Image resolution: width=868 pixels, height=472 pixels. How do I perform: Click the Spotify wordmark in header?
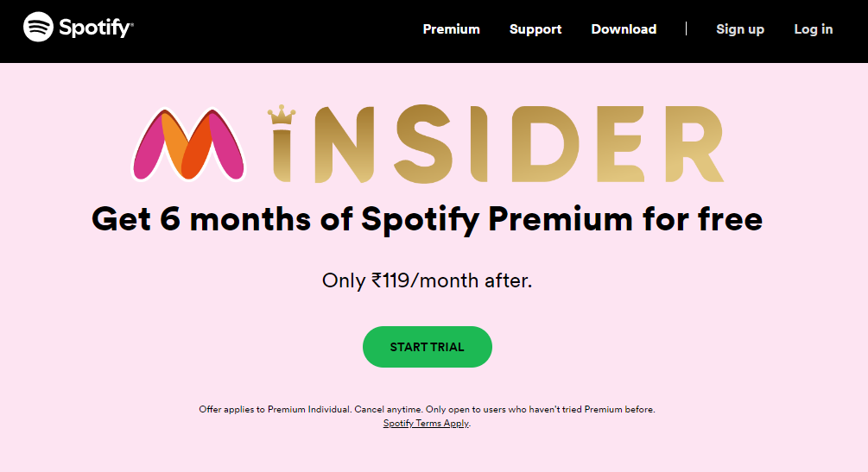tap(97, 28)
